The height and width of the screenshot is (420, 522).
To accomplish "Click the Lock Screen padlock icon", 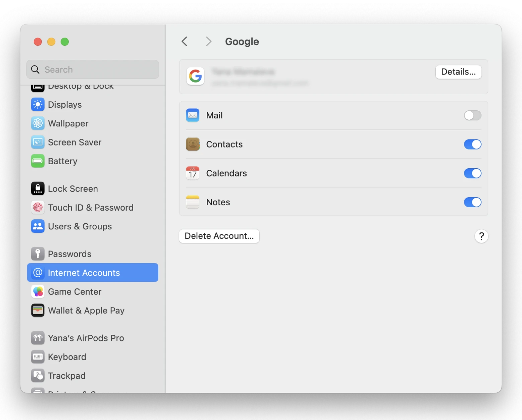I will [38, 189].
